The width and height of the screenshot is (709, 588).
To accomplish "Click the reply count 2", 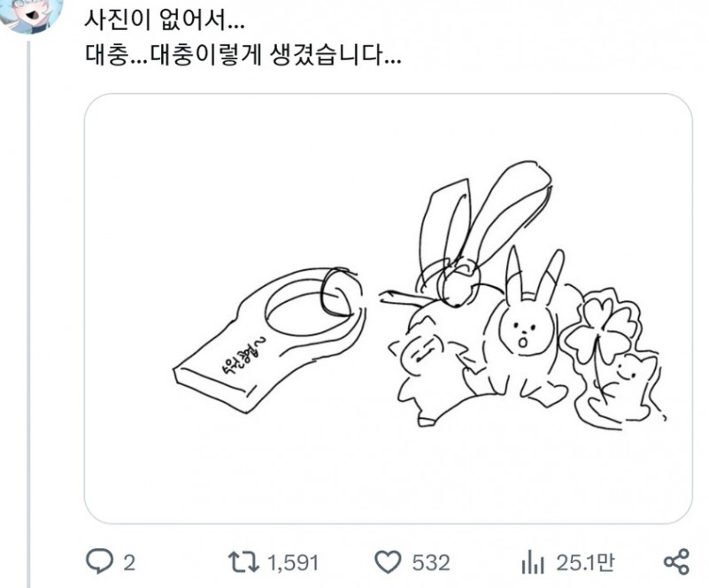I will pos(129,562).
